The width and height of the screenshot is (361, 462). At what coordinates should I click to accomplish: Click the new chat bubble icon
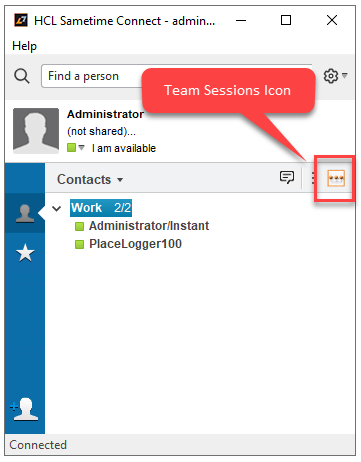tap(287, 177)
